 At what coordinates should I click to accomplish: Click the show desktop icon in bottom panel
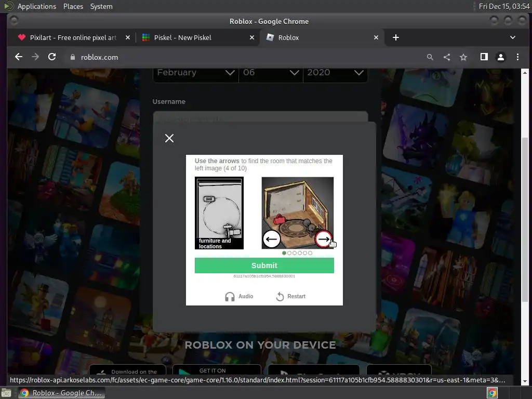coord(6,393)
